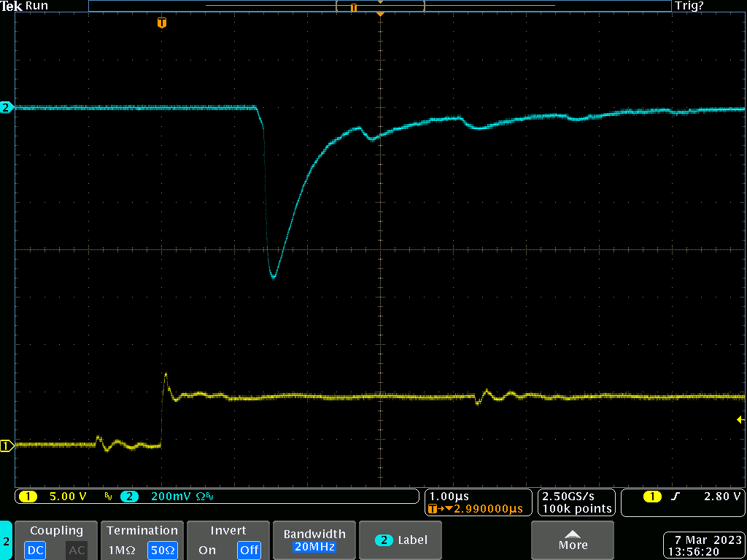Set coupling to AC
The height and width of the screenshot is (560, 747).
(77, 551)
